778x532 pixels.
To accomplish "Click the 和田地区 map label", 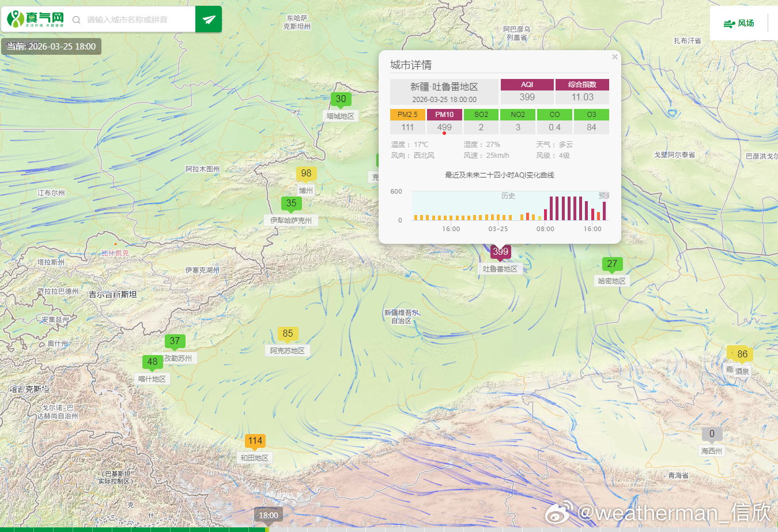I will [255, 458].
